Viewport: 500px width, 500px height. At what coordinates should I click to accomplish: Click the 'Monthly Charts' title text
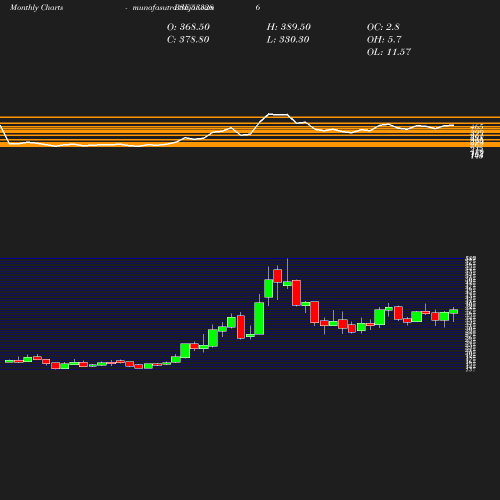pyautogui.click(x=36, y=7)
